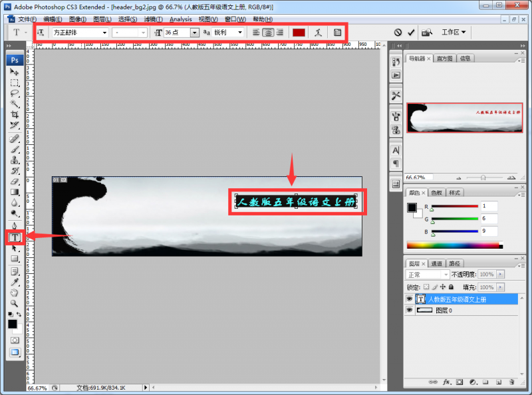The image size is (532, 395).
Task: Select the Clone Stamp tool
Action: click(14, 160)
